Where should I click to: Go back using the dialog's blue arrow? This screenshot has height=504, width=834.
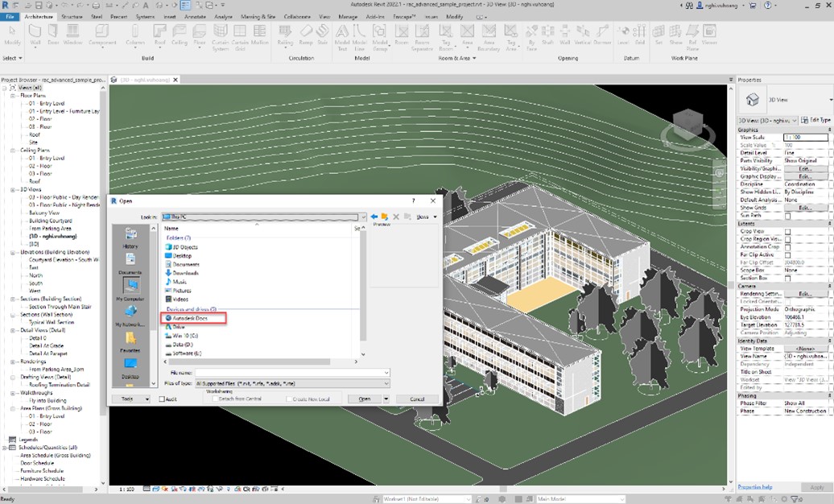(374, 217)
